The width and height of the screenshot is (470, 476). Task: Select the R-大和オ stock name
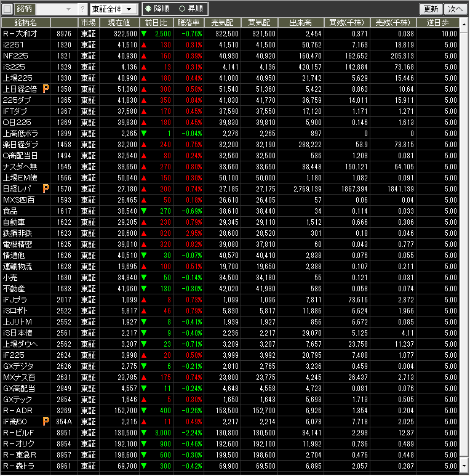[x=20, y=34]
